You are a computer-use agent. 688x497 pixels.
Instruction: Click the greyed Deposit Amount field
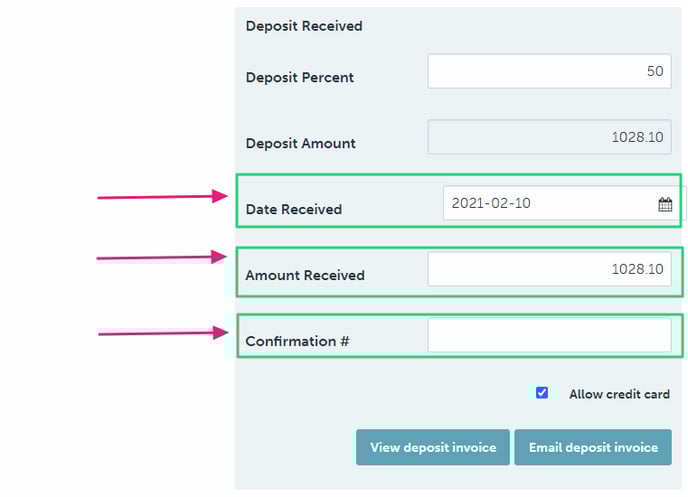(549, 137)
